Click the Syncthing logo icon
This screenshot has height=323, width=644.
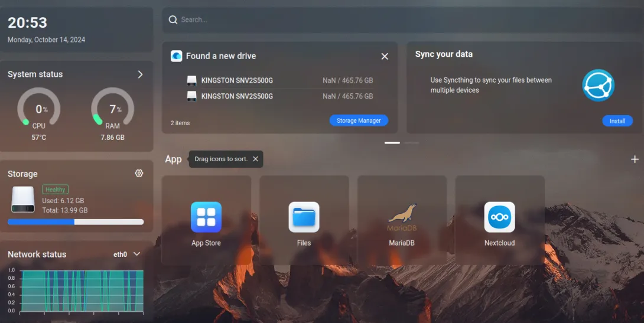598,86
